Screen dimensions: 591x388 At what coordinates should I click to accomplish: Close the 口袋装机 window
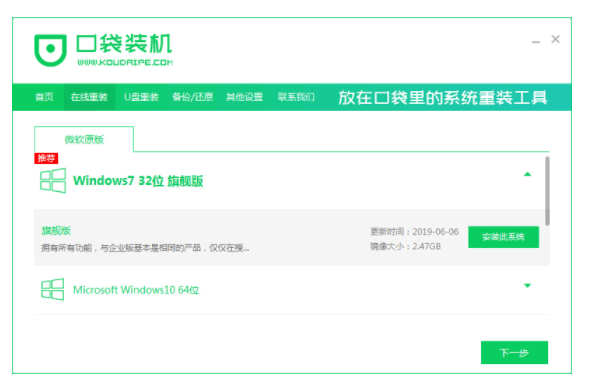click(x=555, y=39)
